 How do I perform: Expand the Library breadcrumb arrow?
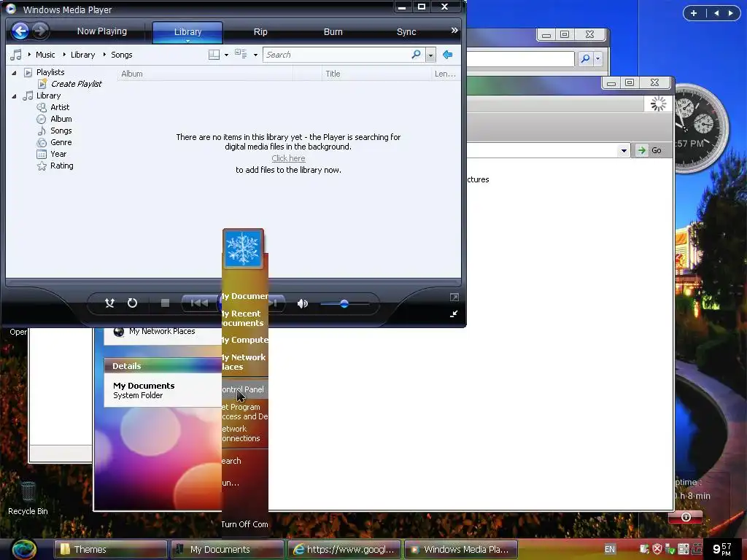(64, 54)
